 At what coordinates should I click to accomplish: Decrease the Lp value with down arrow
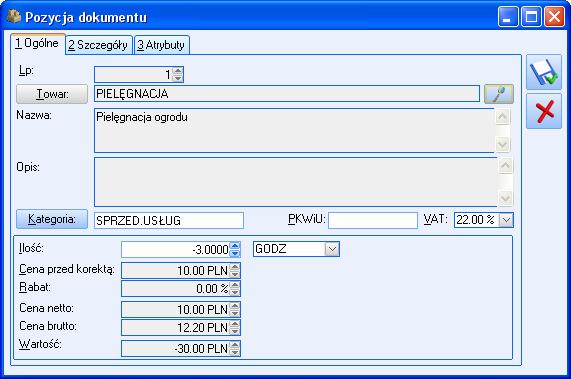coord(178,78)
